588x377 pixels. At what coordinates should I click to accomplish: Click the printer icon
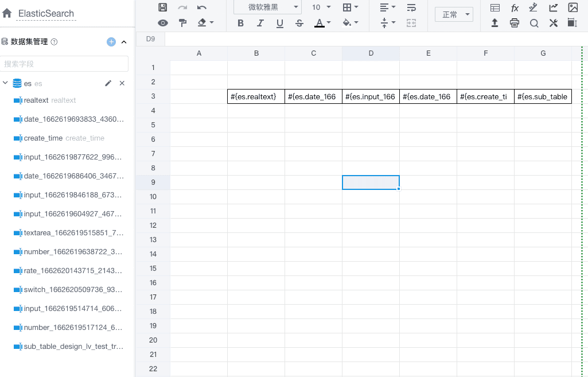click(515, 23)
